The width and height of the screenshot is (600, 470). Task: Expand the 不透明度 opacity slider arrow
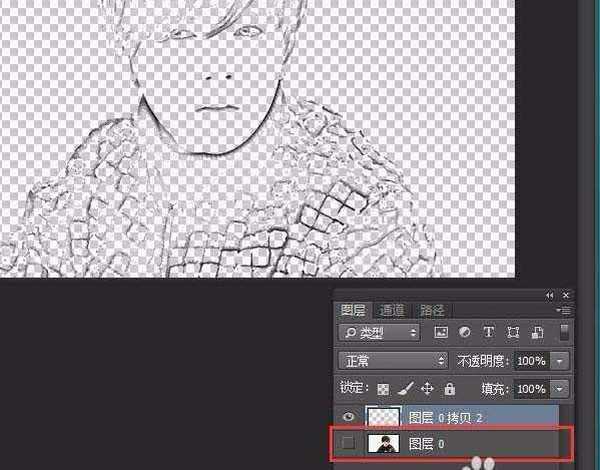coord(560,360)
